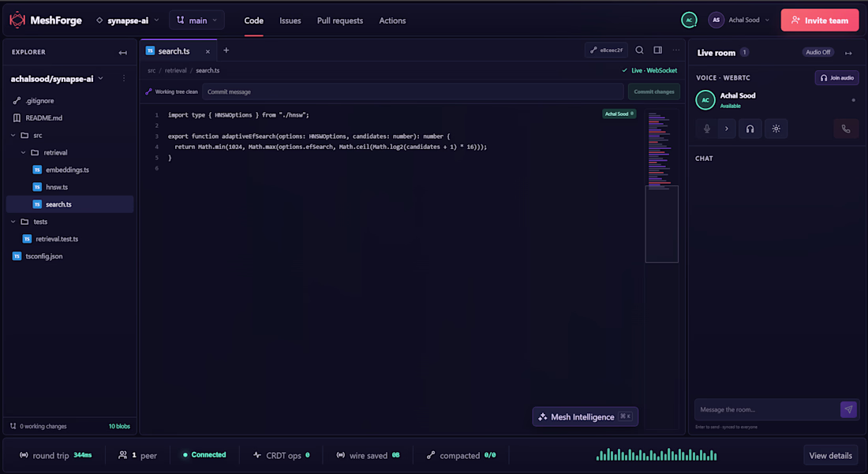868x474 pixels.
Task: Open the main branch selector
Action: click(197, 21)
